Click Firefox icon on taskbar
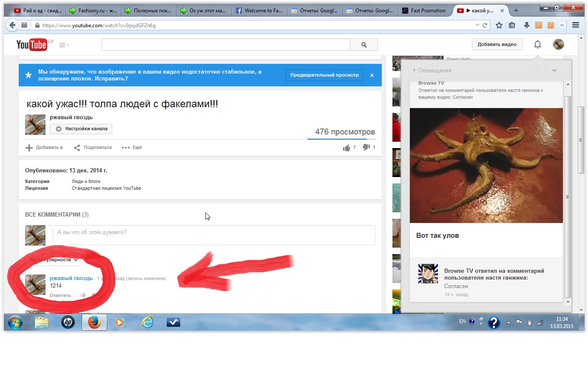This screenshot has width=588, height=383. [94, 323]
